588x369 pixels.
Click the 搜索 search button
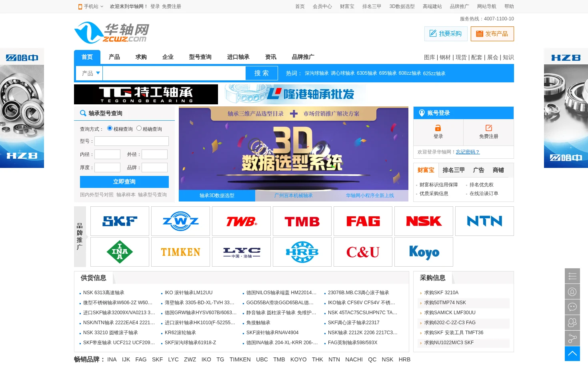click(x=261, y=73)
